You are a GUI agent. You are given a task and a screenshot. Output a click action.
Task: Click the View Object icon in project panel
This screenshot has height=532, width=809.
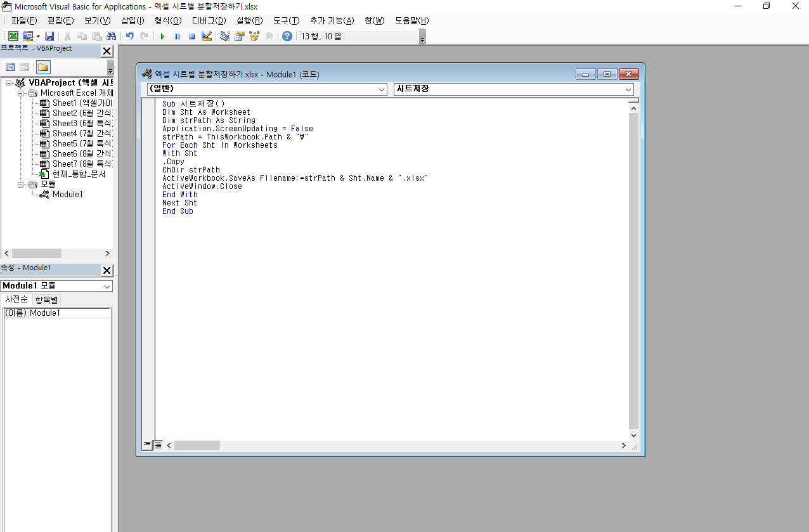(x=24, y=67)
